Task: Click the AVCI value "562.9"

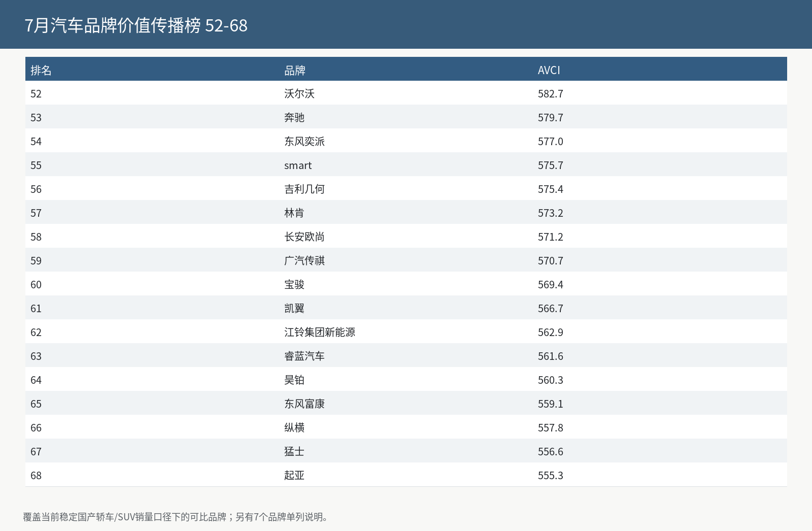Action: pos(551,332)
